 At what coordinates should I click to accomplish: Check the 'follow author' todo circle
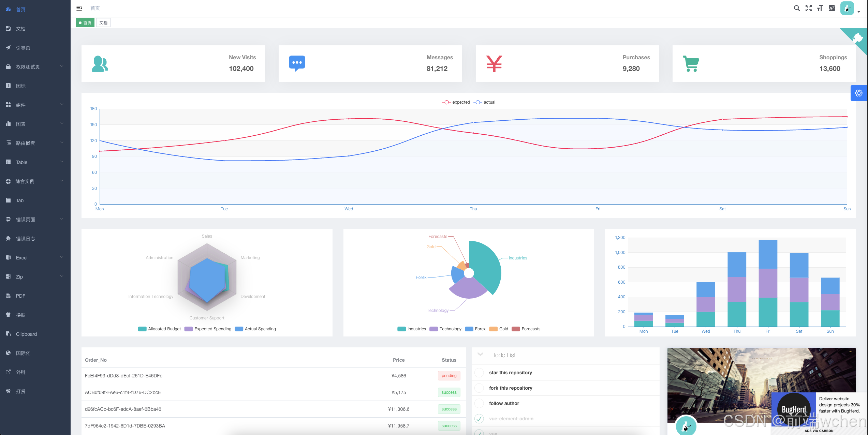click(x=479, y=403)
